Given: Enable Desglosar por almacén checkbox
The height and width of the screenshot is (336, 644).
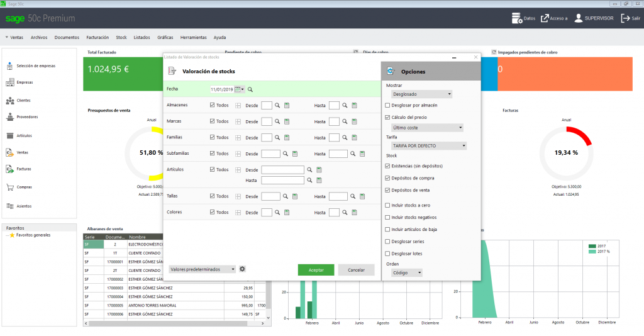Looking at the screenshot, I should click(387, 105).
